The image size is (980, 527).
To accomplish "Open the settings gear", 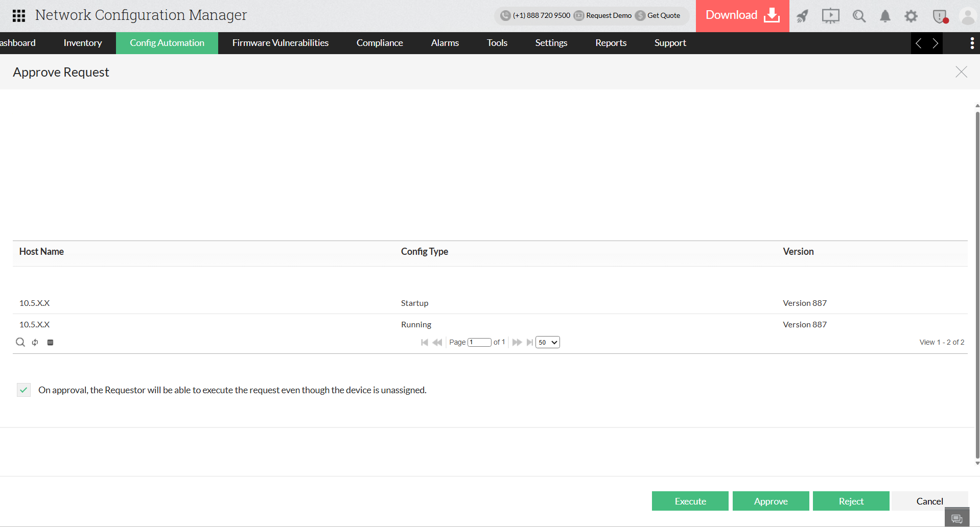I will tap(911, 16).
